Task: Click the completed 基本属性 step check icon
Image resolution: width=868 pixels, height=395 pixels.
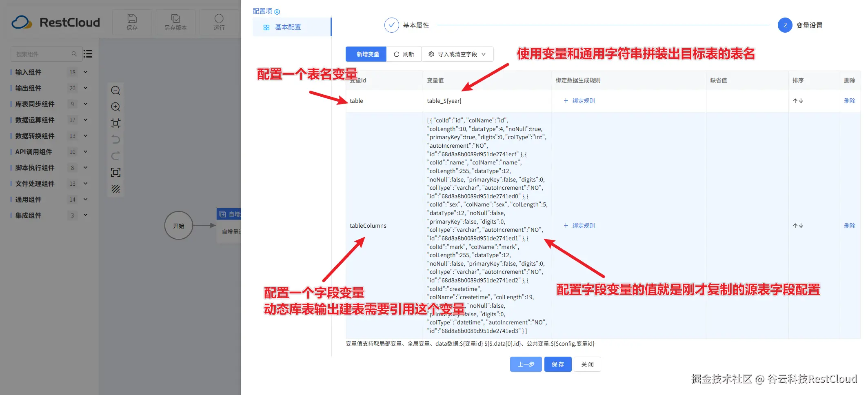Action: click(391, 25)
